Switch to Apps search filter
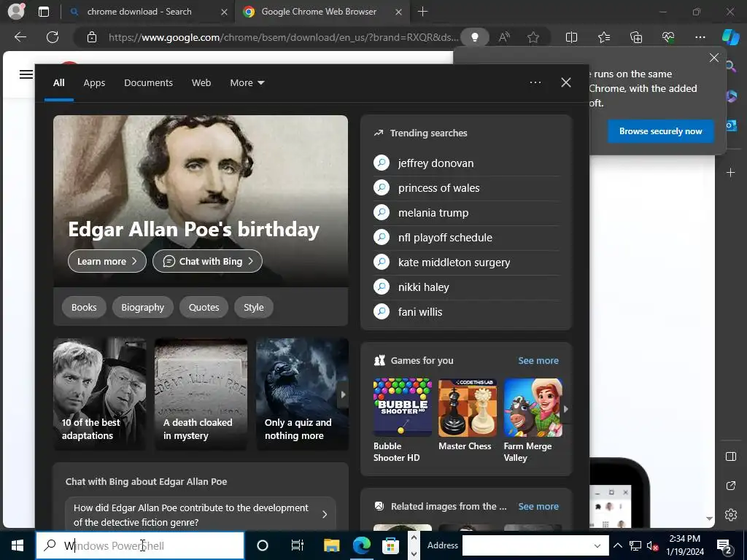 [x=94, y=83]
